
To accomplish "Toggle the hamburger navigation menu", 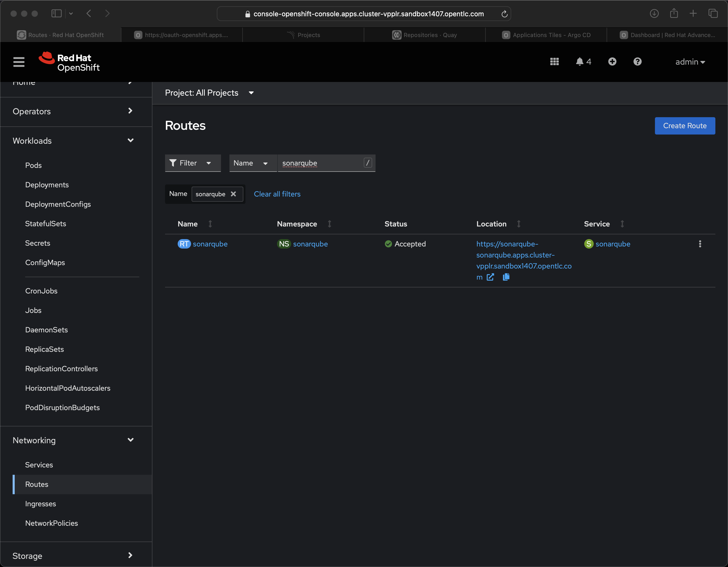I will (19, 62).
